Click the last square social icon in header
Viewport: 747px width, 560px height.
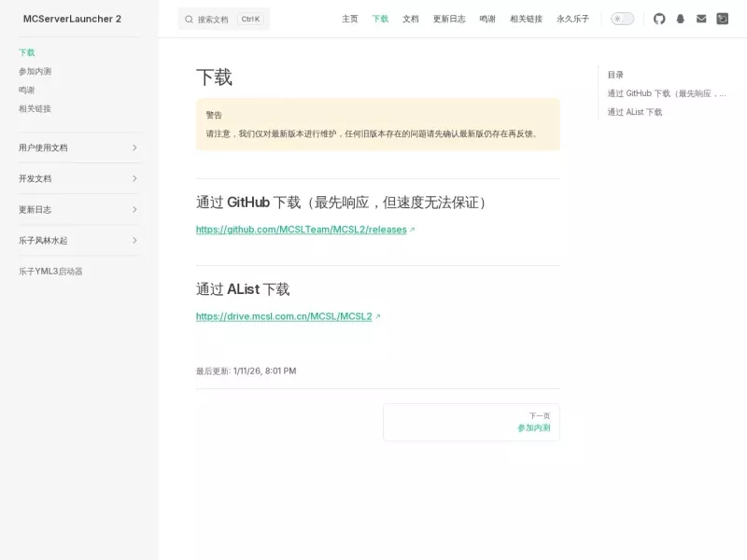tap(722, 19)
